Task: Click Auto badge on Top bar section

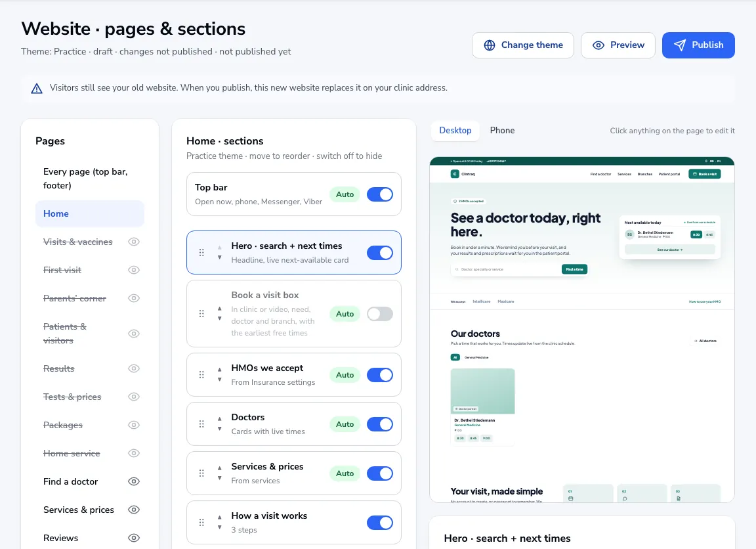Action: 345,194
